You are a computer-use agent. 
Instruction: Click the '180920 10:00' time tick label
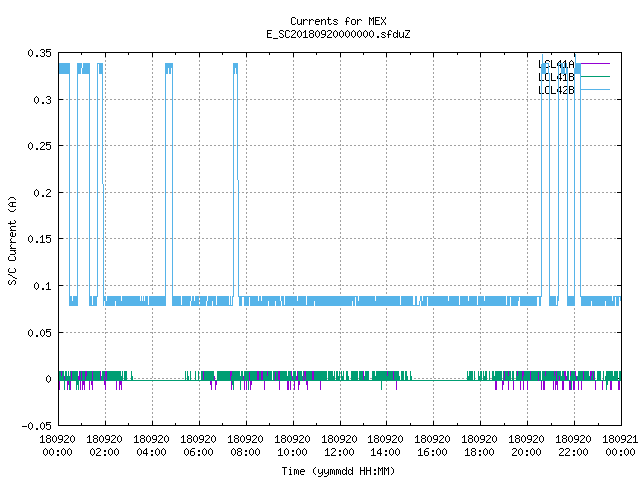292,446
